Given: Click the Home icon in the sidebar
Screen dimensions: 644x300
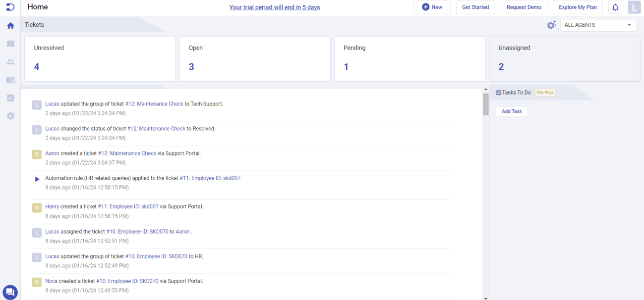Looking at the screenshot, I should tap(10, 26).
